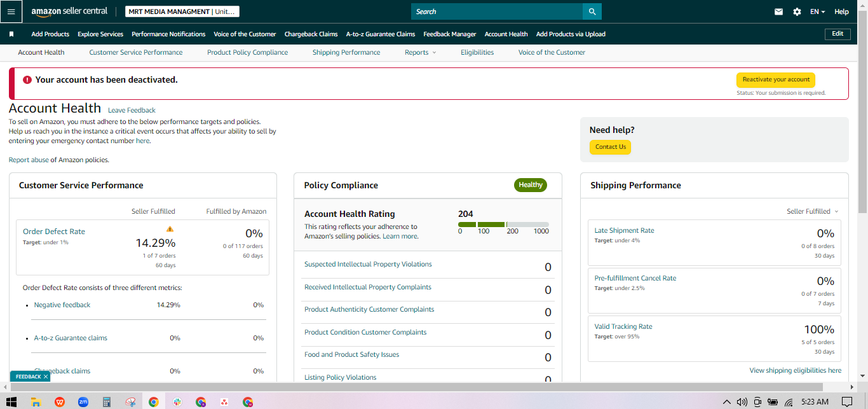Click Add Products in favorites bar

click(x=50, y=34)
